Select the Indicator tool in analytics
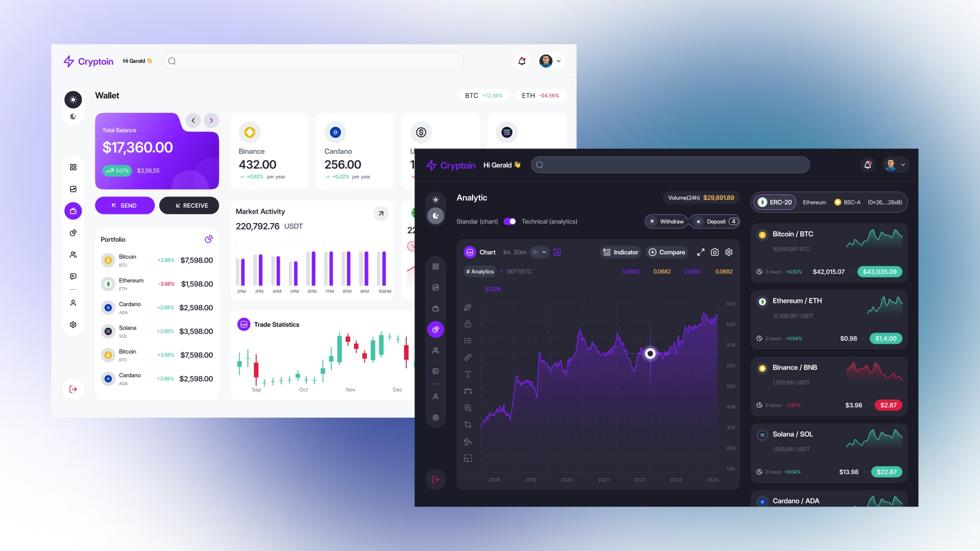Screen dimensions: 980x551 pyautogui.click(x=620, y=252)
